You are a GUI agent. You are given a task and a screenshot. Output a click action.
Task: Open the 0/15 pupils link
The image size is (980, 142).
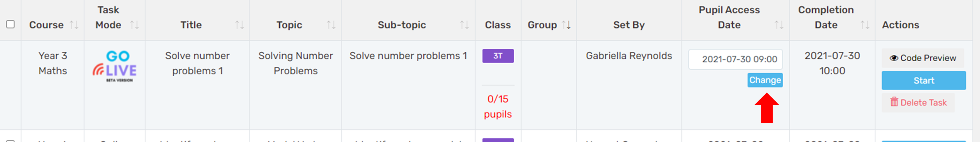click(498, 107)
